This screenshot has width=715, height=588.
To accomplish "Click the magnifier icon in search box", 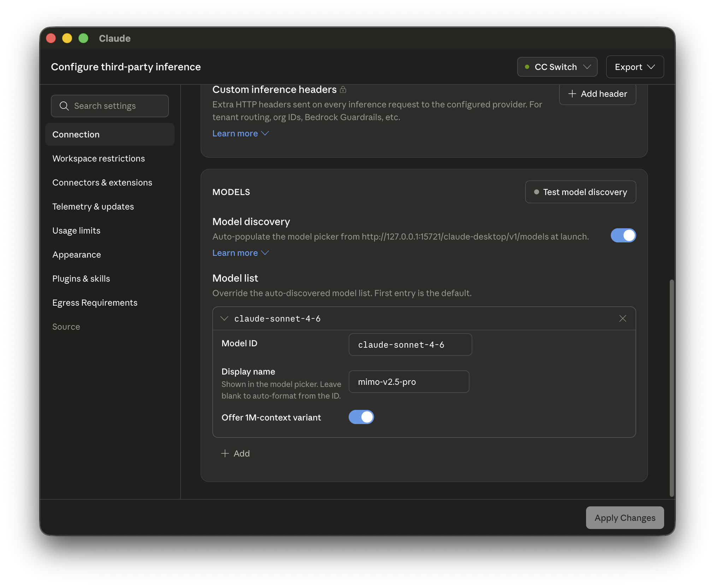I will (x=64, y=106).
